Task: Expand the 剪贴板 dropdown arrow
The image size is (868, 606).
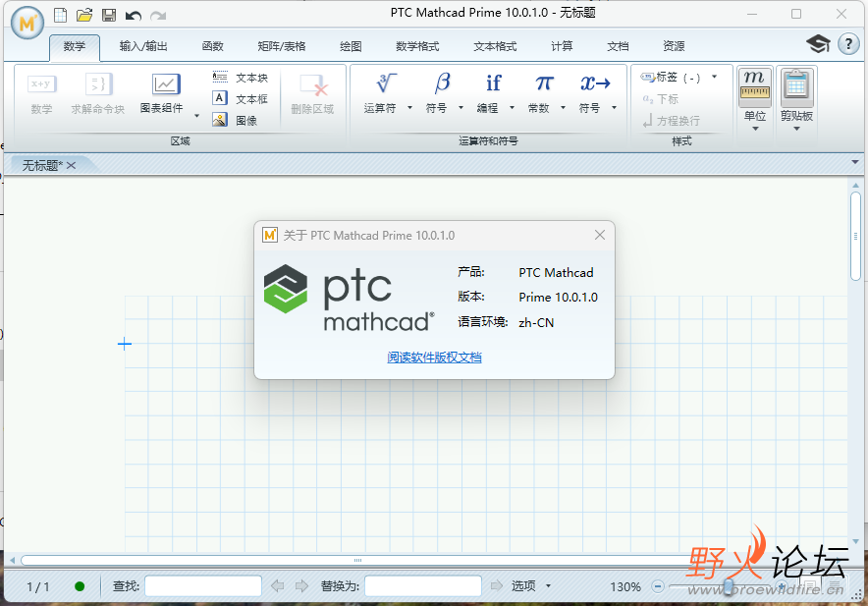Action: 796,129
